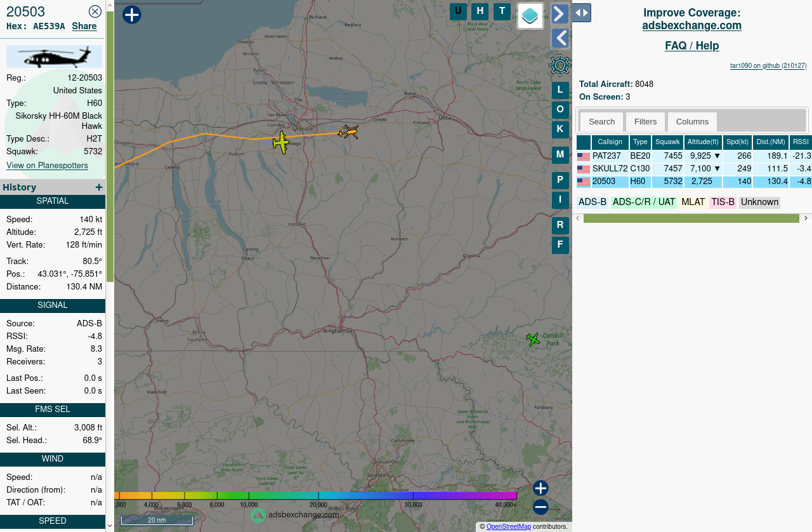Sort table by Spd(kt) column
The image size is (812, 532).
[737, 142]
